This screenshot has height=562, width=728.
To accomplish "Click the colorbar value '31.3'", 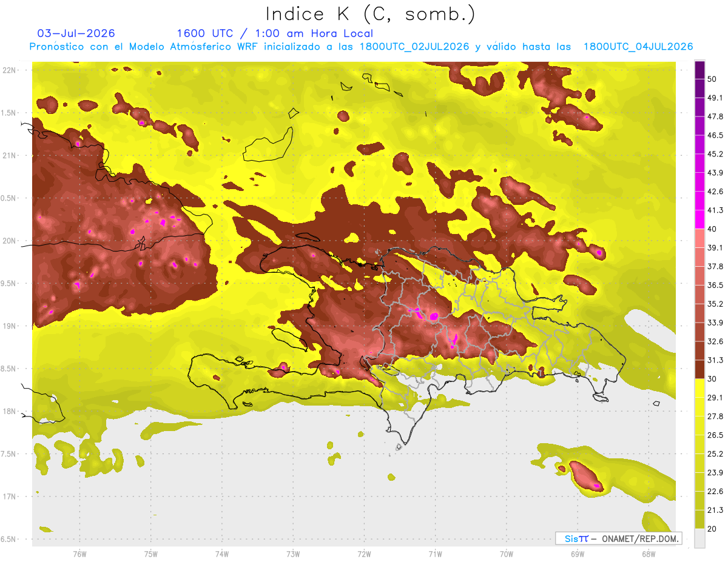I will [x=715, y=360].
